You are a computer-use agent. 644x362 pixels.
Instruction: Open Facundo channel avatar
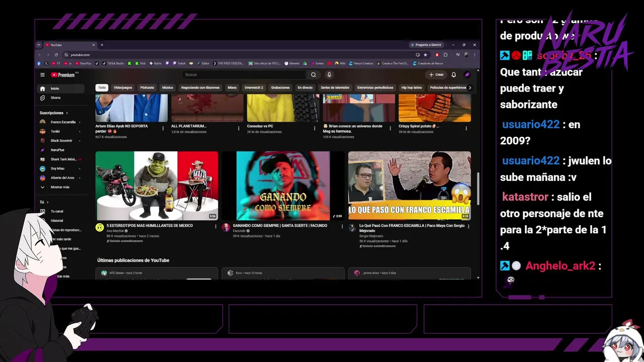click(x=226, y=227)
